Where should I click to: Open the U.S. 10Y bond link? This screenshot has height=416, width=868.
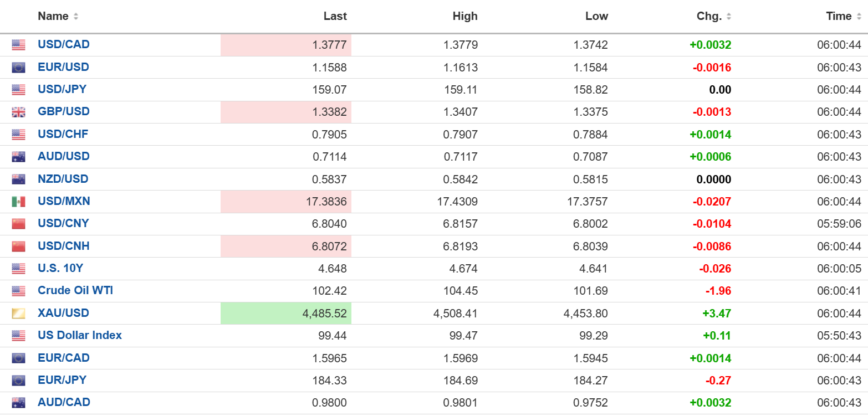(x=60, y=268)
